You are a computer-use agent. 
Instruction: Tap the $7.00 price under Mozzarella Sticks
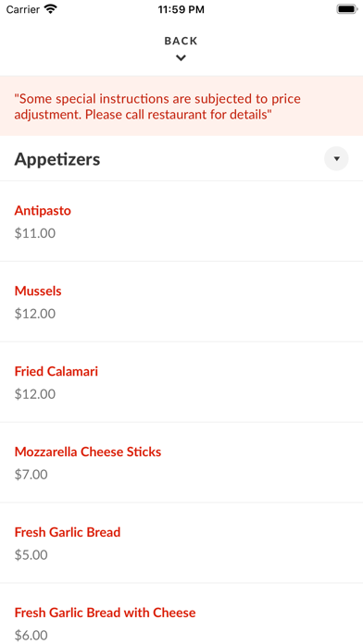pos(31,475)
